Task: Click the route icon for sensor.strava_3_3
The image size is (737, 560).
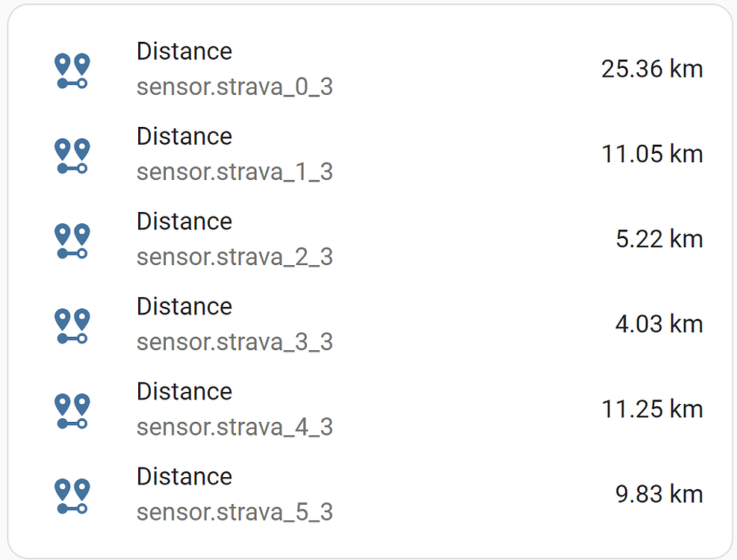Action: [72, 324]
